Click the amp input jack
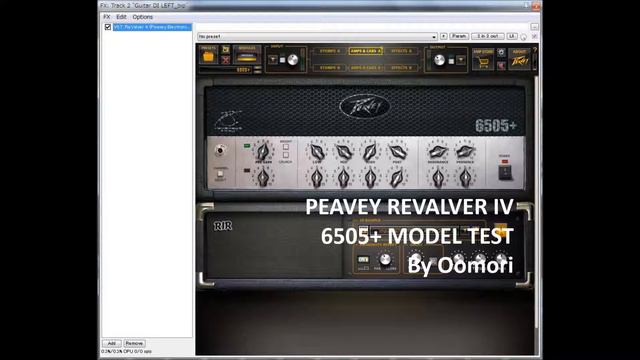 click(x=220, y=151)
